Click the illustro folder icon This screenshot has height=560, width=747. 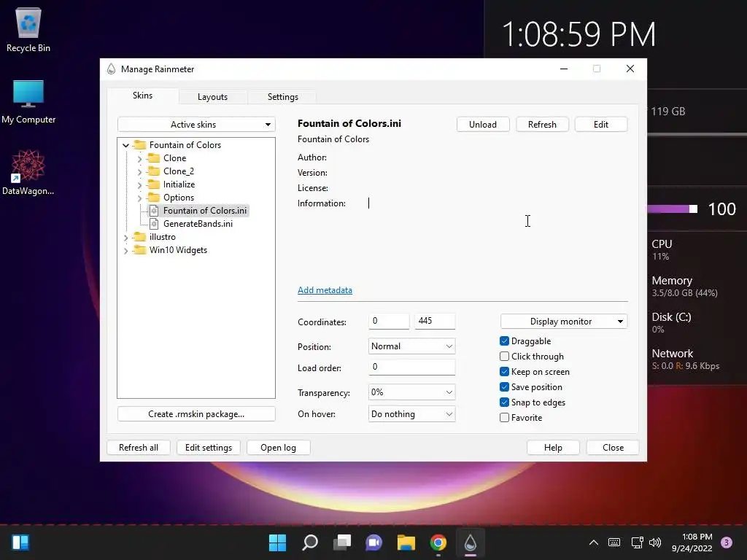click(x=139, y=237)
